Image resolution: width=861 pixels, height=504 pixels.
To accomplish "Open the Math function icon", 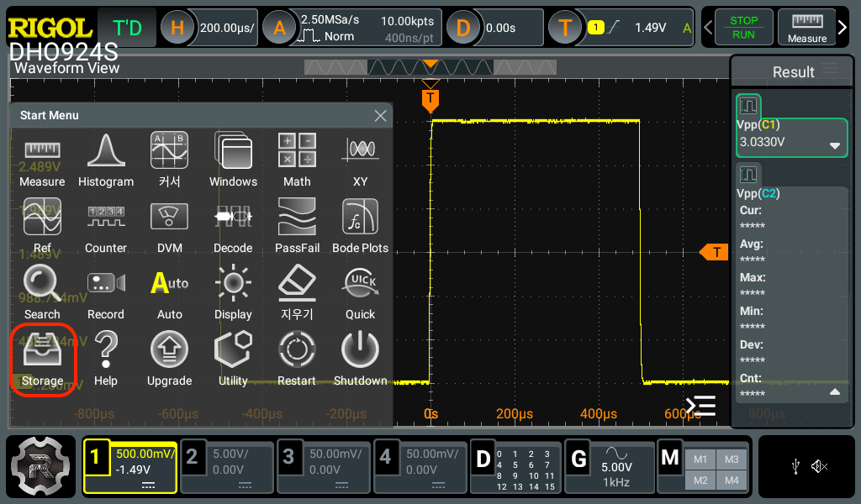I will (x=297, y=160).
